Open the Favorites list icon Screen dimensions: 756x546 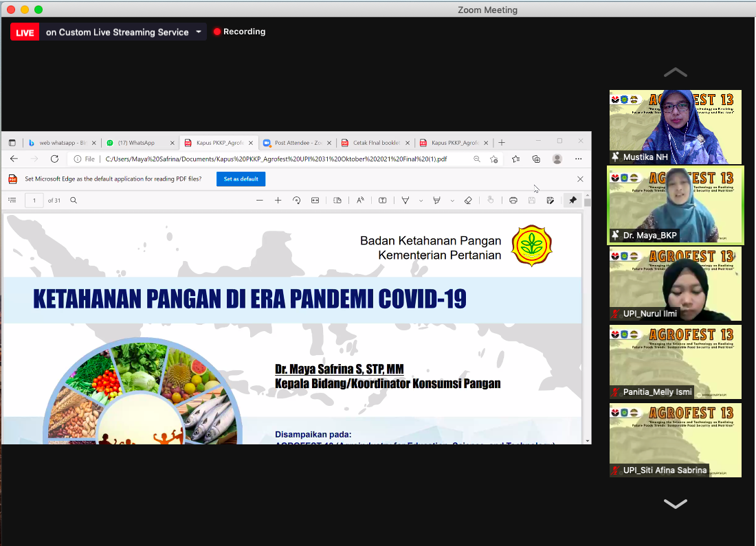[x=516, y=159]
